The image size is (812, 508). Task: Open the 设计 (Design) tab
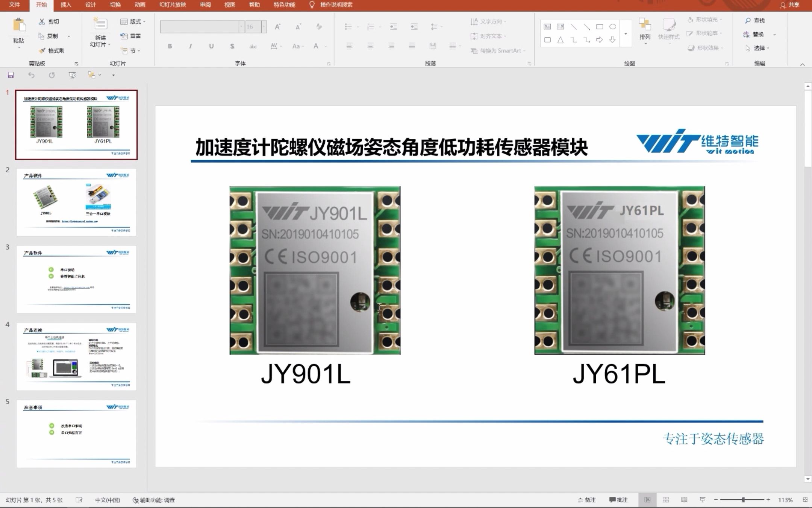tap(91, 5)
